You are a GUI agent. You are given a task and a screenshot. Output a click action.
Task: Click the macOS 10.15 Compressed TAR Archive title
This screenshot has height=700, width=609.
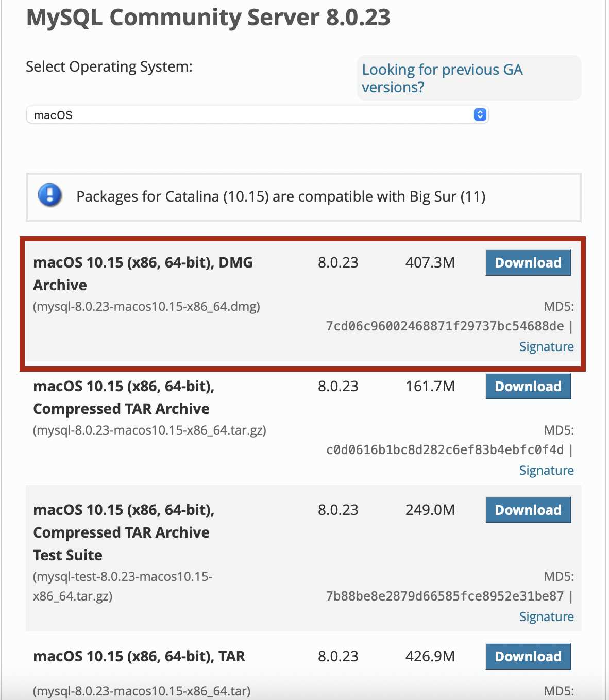(124, 397)
